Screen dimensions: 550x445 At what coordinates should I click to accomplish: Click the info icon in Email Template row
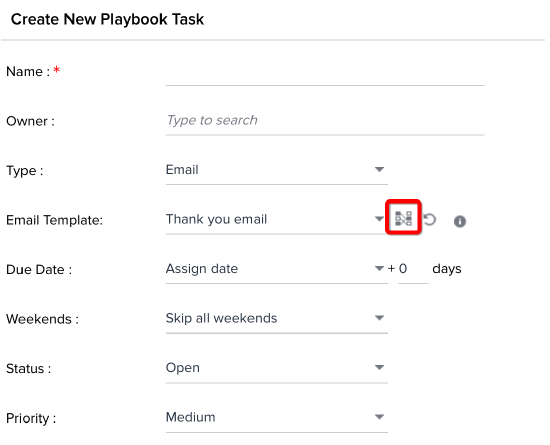(460, 221)
